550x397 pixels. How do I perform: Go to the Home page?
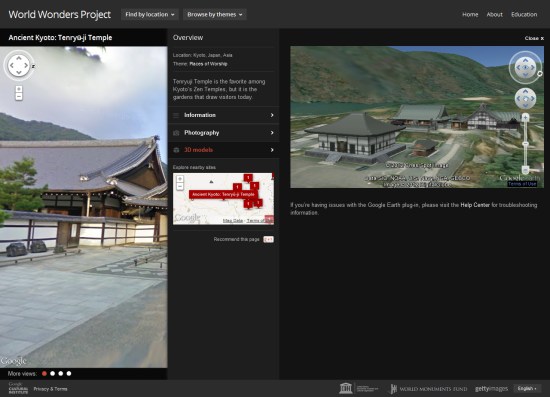click(470, 14)
